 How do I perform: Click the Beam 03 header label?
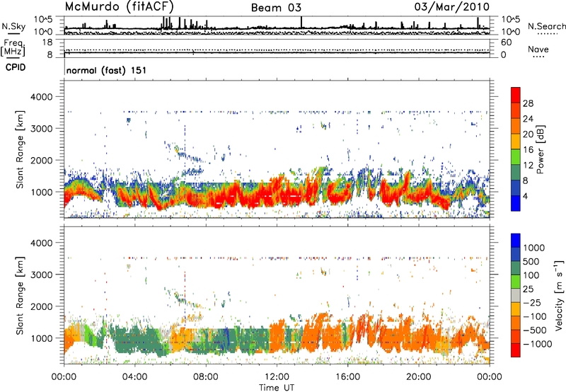click(x=276, y=8)
